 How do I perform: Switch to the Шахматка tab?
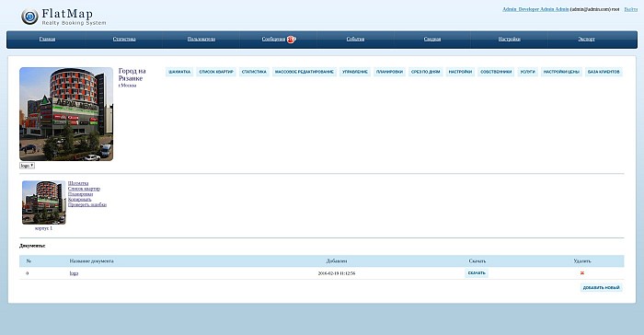tap(179, 72)
